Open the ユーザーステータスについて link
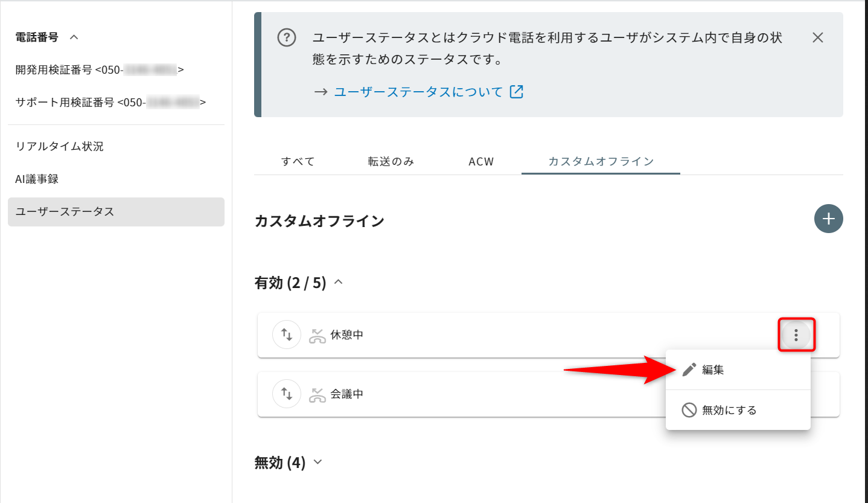This screenshot has height=503, width=868. point(418,92)
